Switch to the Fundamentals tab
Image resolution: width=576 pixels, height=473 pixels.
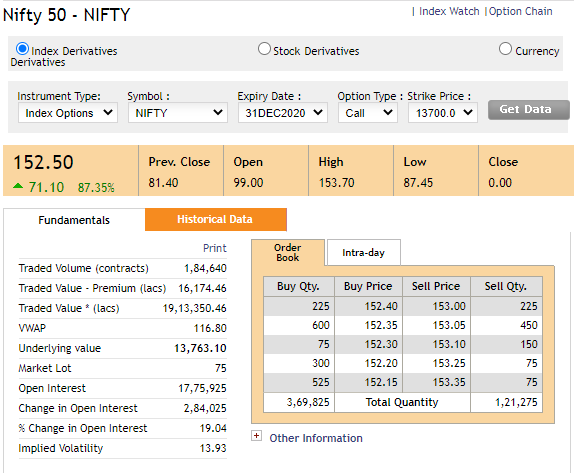click(74, 220)
